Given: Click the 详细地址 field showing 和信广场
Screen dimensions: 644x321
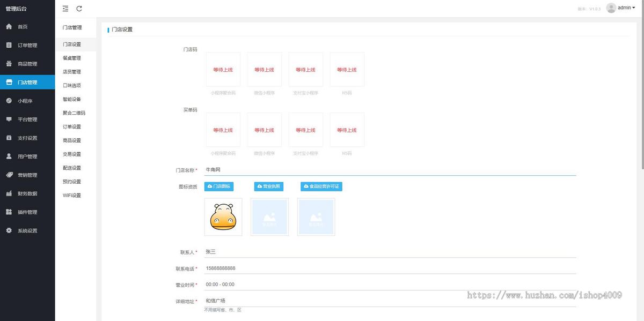Looking at the screenshot, I should (390, 301).
